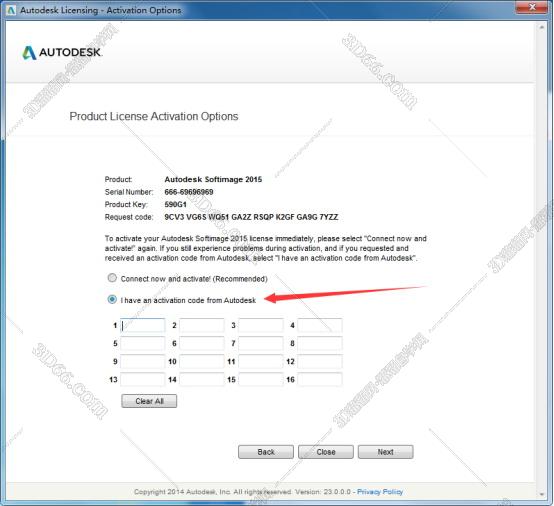Image resolution: width=554 pixels, height=506 pixels.
Task: Open the Privacy Policy link
Action: click(380, 492)
